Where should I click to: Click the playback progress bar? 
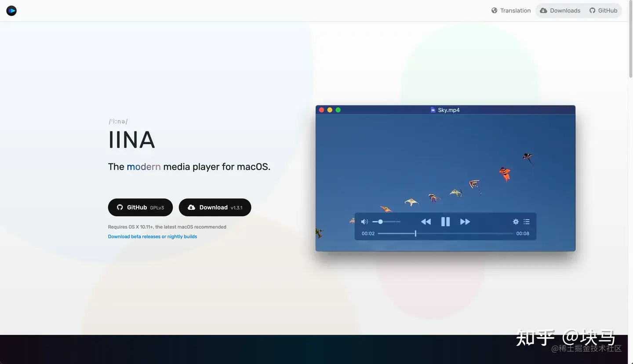[x=445, y=233]
